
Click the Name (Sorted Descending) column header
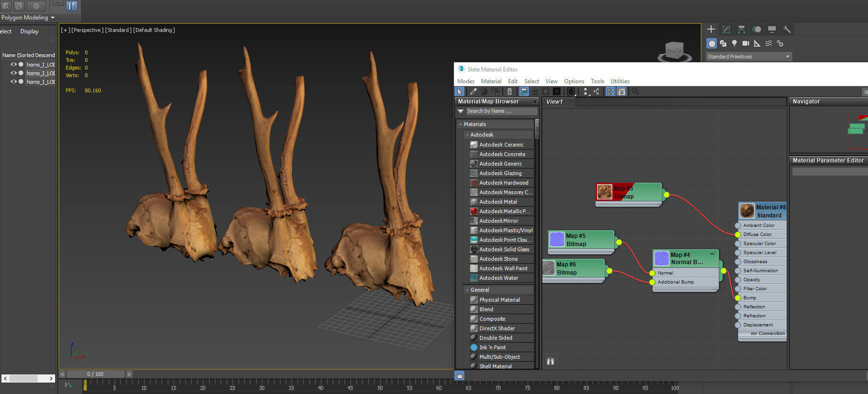[29, 55]
